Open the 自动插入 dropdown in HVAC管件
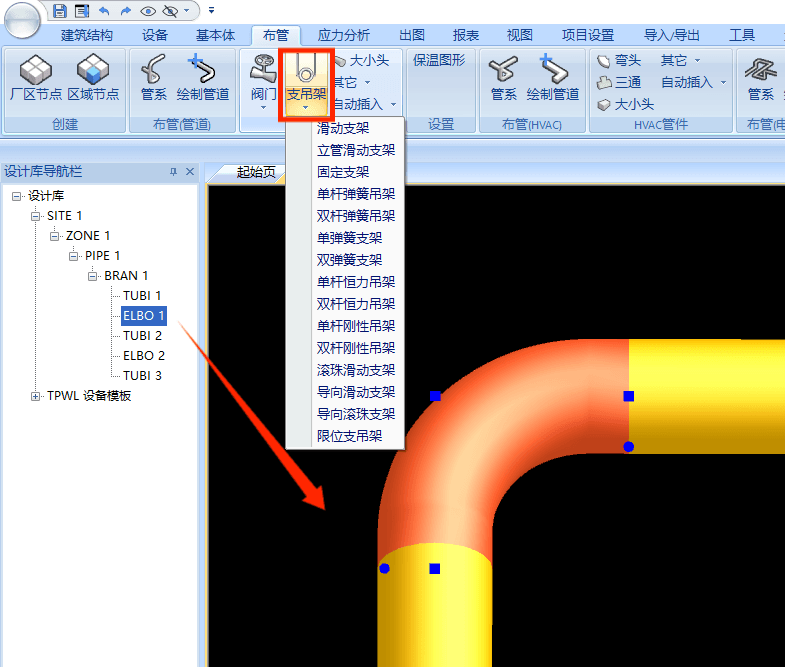The width and height of the screenshot is (785, 667). click(x=693, y=82)
